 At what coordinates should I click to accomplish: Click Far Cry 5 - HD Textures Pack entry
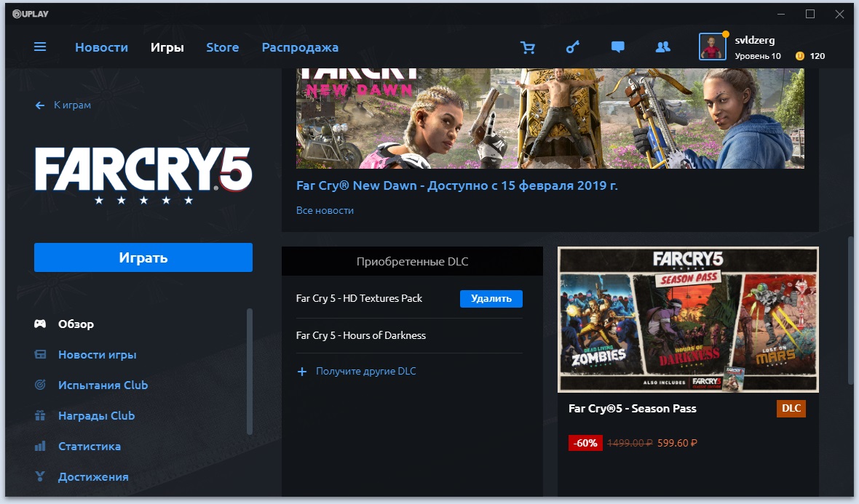359,298
